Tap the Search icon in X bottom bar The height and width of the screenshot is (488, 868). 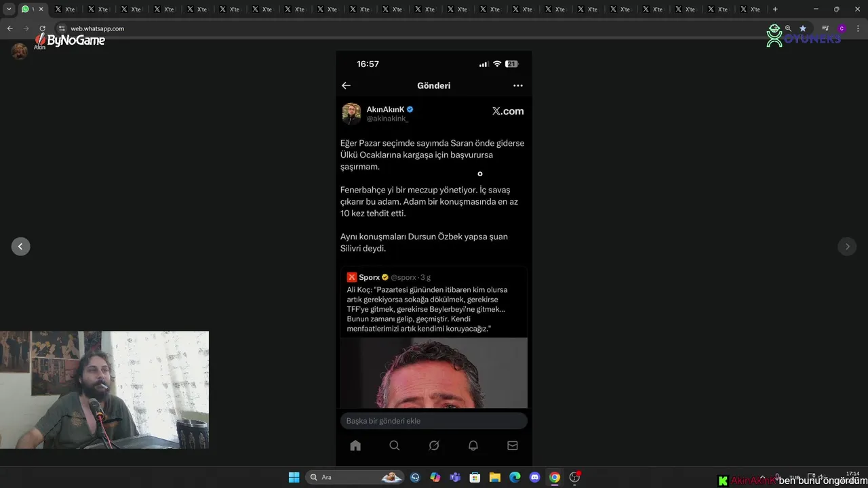pos(395,445)
